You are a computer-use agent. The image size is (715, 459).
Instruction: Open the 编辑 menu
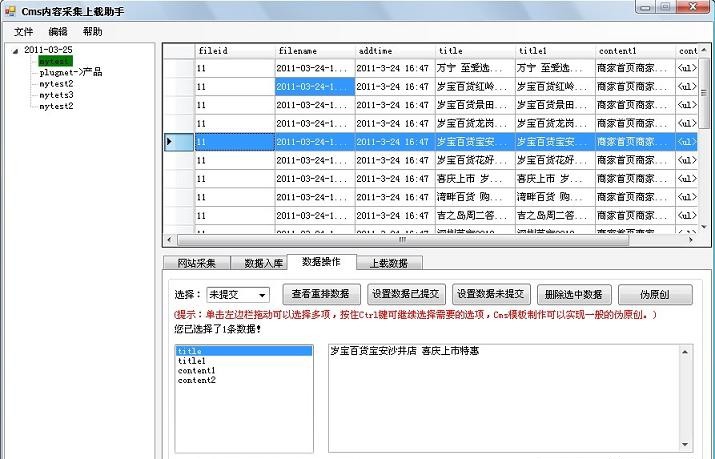[x=58, y=31]
